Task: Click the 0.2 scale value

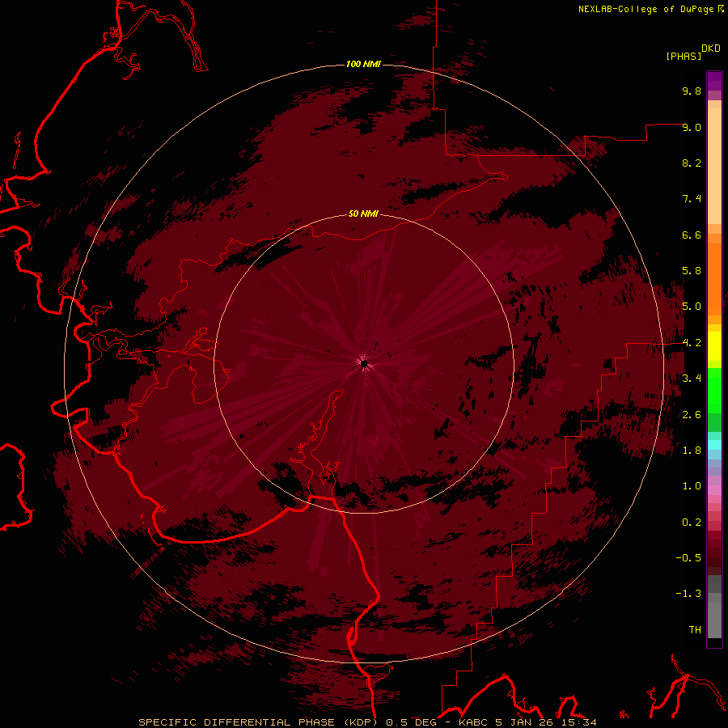Action: (692, 523)
